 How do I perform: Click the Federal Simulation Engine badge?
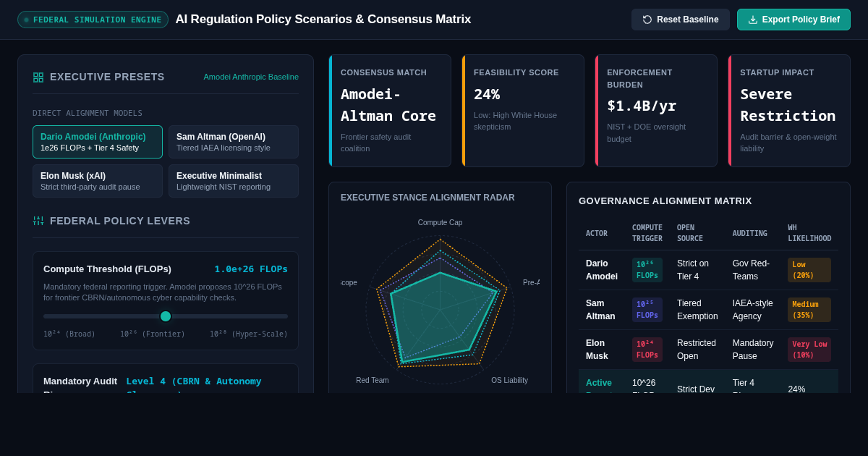pos(93,20)
